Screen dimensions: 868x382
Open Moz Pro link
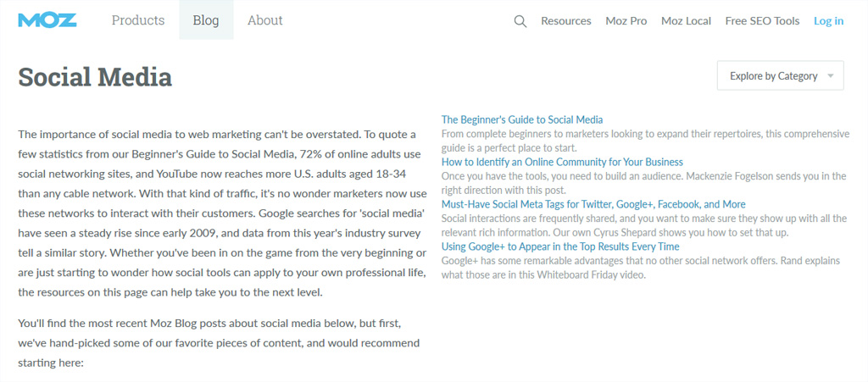[x=626, y=21]
